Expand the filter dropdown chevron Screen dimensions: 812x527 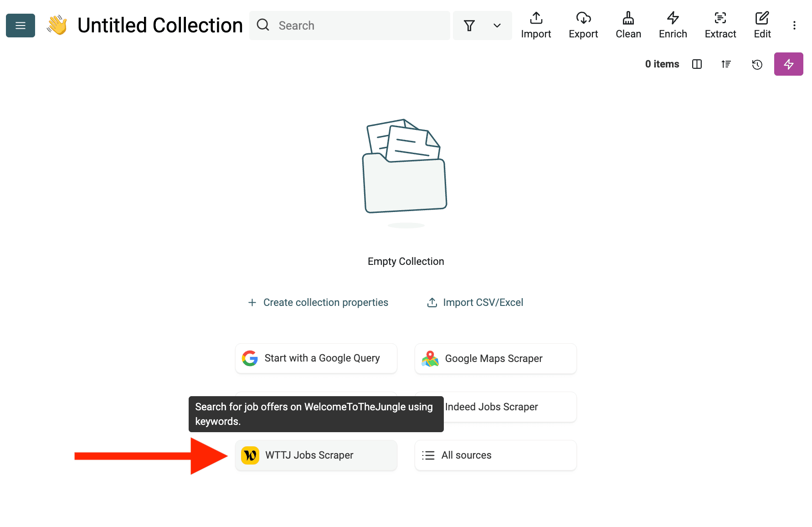(x=497, y=26)
